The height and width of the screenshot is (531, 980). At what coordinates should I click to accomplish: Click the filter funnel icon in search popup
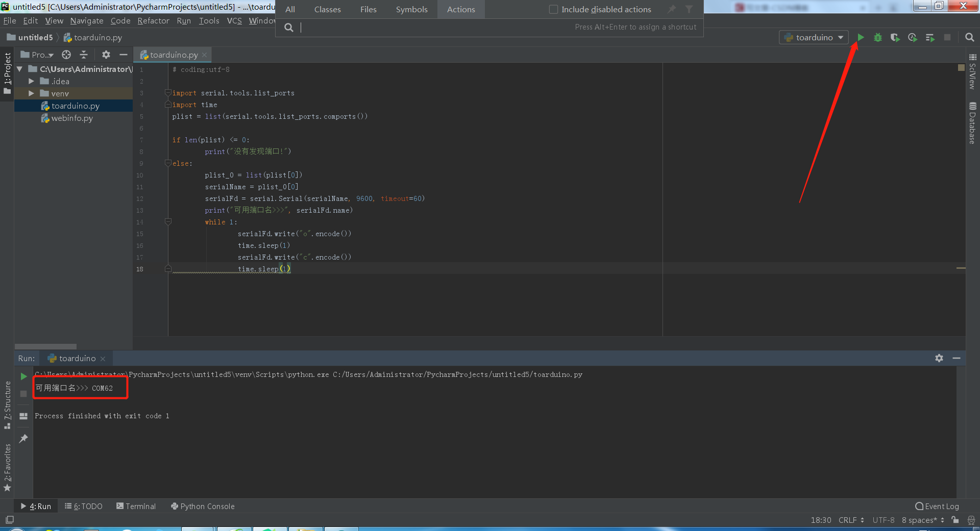click(689, 9)
